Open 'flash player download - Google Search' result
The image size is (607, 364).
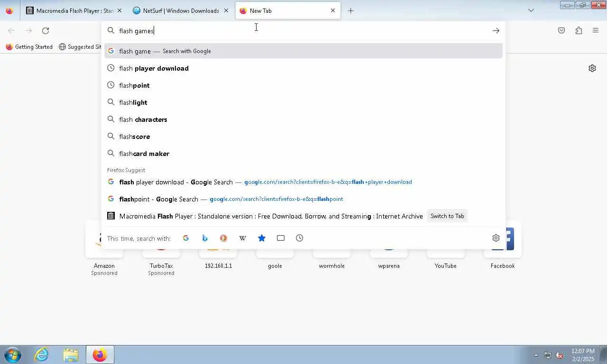point(303,182)
